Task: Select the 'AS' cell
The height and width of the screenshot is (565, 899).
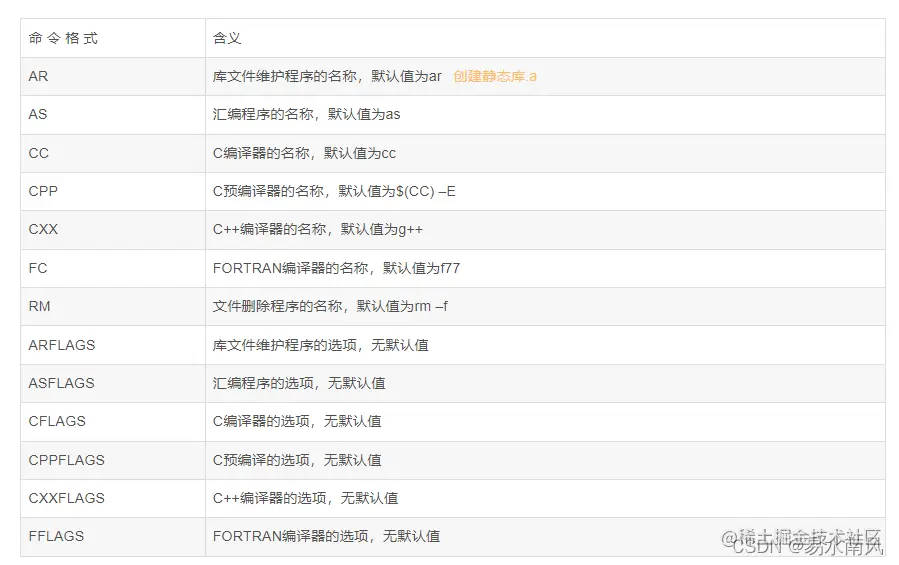Action: [x=113, y=115]
